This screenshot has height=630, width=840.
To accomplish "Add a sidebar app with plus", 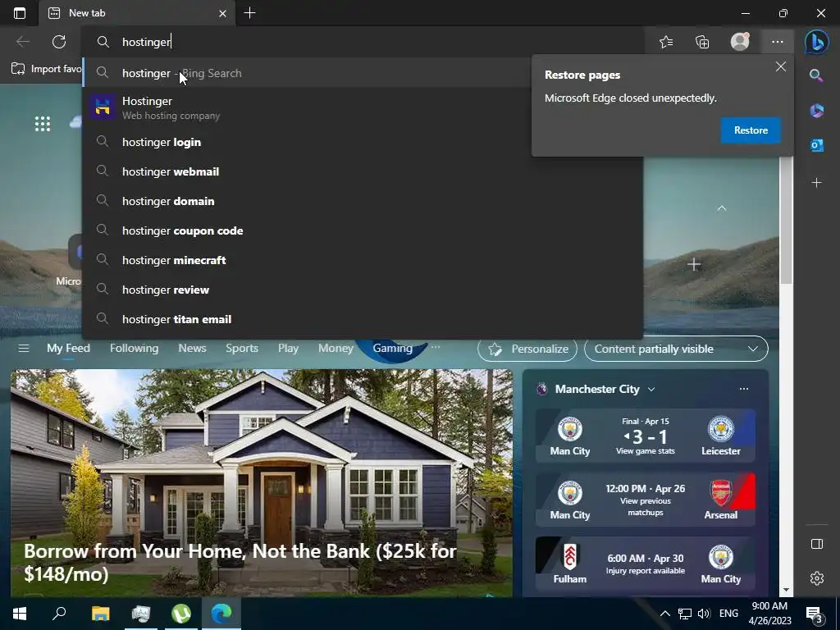I will [816, 183].
